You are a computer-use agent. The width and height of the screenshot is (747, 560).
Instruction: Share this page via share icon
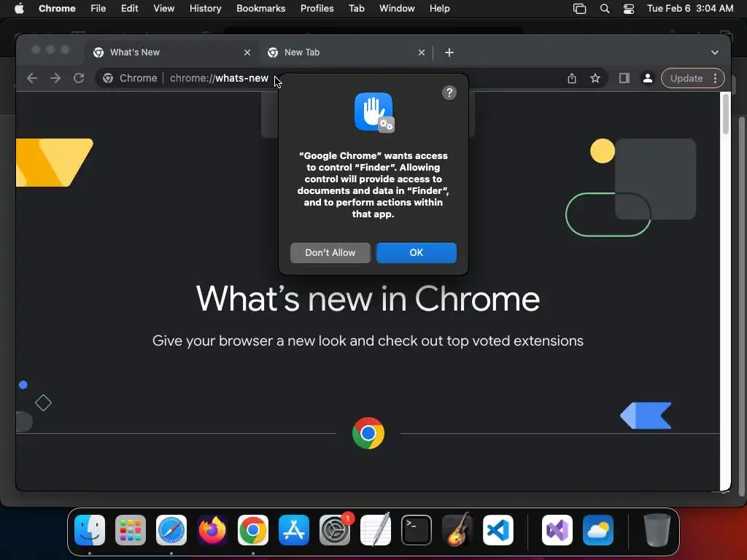[x=572, y=79]
